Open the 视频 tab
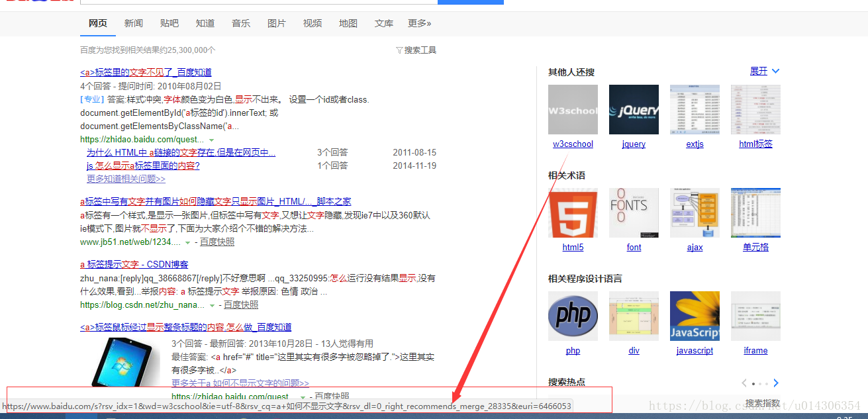The width and height of the screenshot is (868, 419). coord(312,23)
